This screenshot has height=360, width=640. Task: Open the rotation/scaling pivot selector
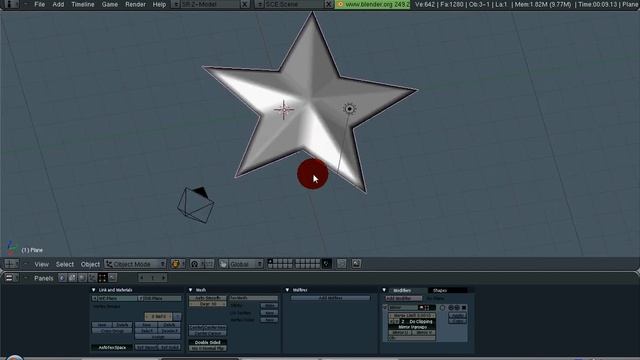196,264
